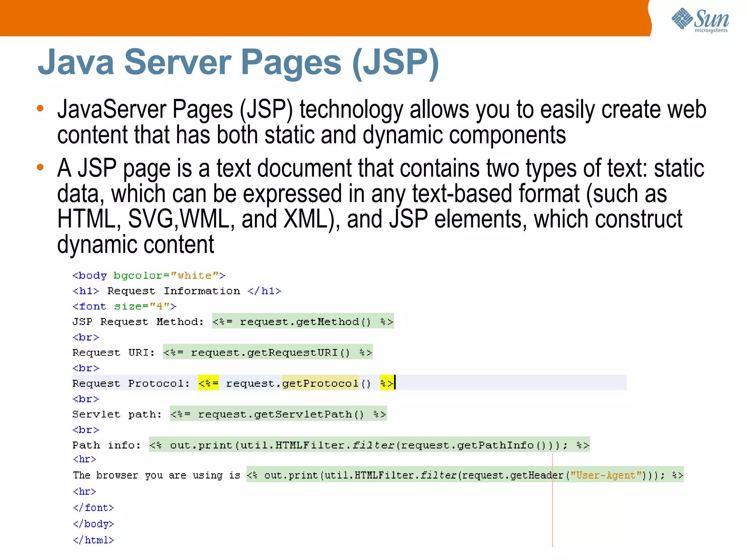
Task: Click the 'Path info:' label
Action: point(107,445)
